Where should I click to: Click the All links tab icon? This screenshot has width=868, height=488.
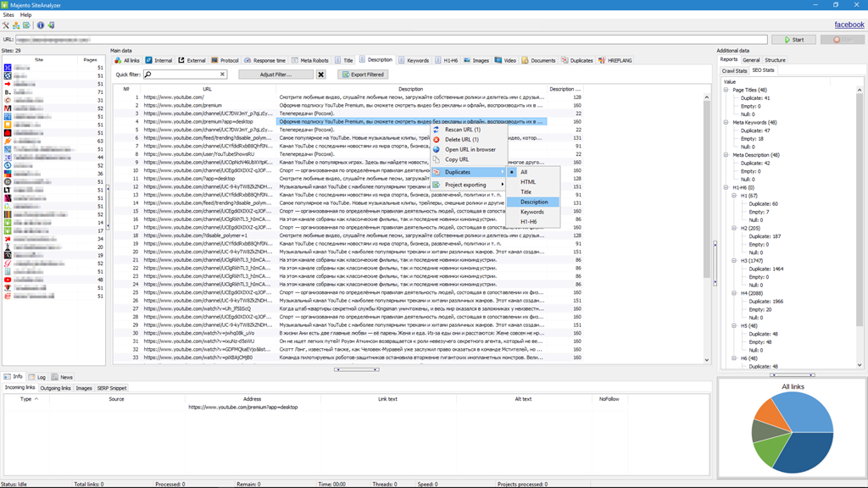tap(118, 60)
